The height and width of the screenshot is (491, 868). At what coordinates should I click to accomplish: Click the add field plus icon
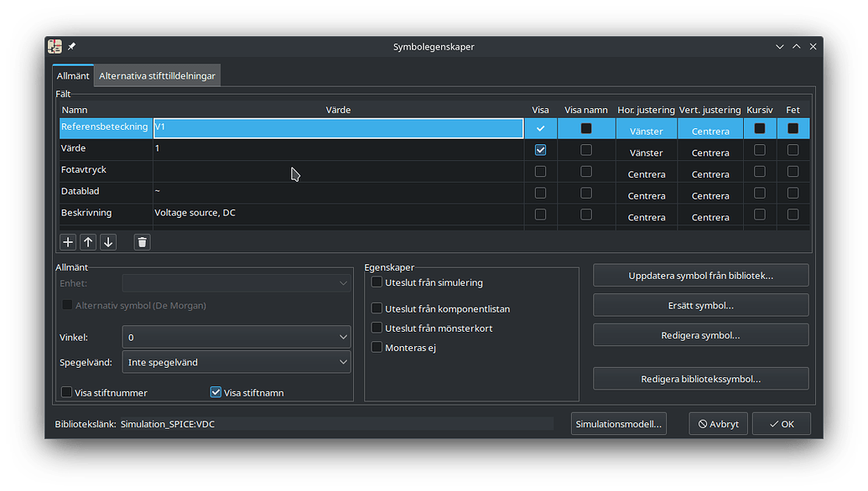[x=69, y=242]
